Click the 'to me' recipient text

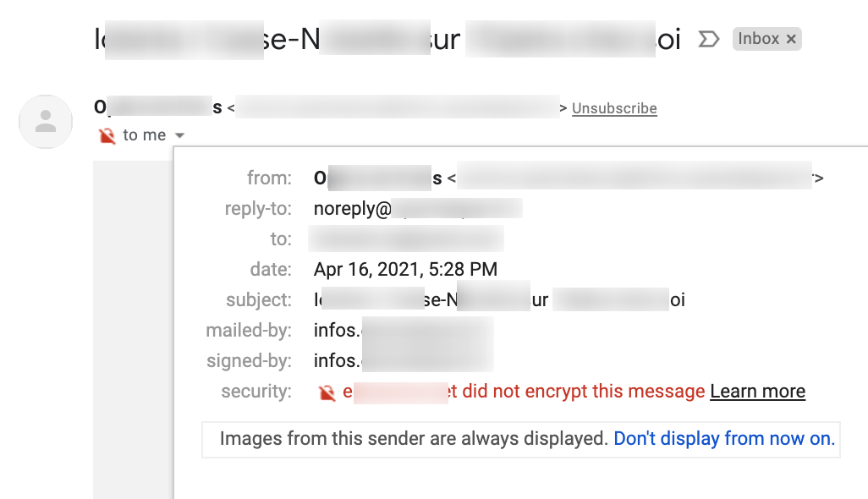tap(144, 135)
